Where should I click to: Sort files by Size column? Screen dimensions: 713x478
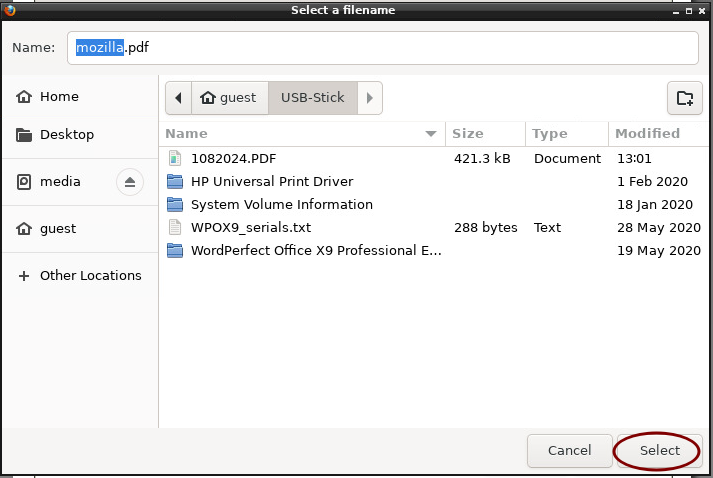[x=485, y=134]
